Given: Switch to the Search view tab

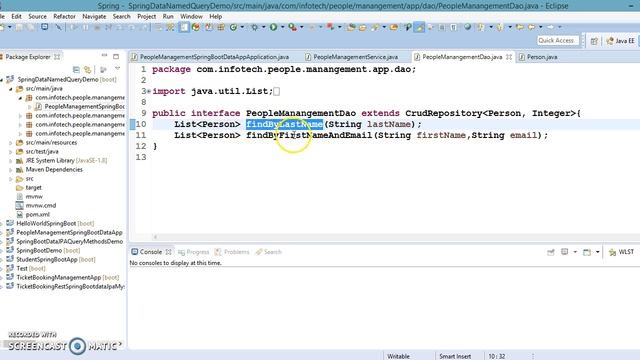Looking at the screenshot, I should click(x=269, y=252).
